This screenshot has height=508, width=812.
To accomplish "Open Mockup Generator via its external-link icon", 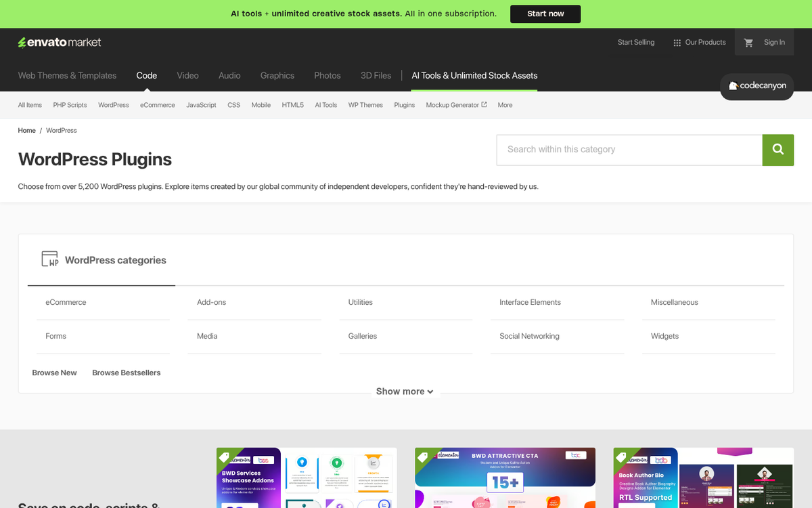I will coord(484,104).
